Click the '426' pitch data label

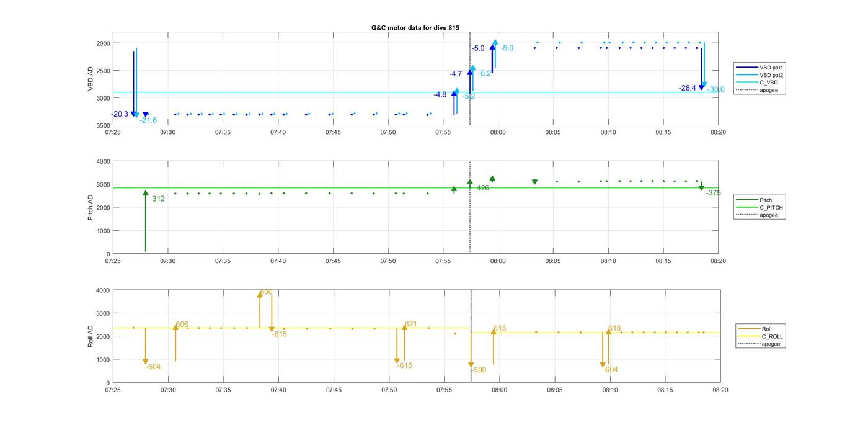click(483, 188)
